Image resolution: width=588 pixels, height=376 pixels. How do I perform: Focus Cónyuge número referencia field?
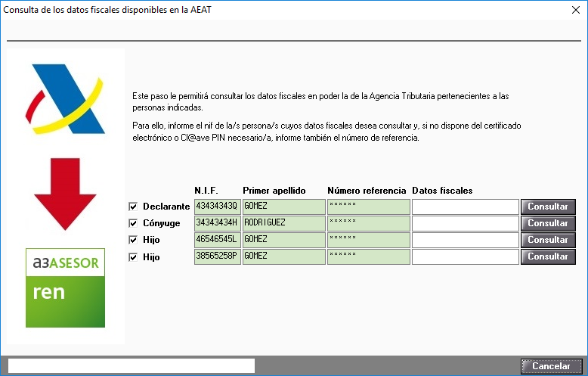tap(369, 223)
